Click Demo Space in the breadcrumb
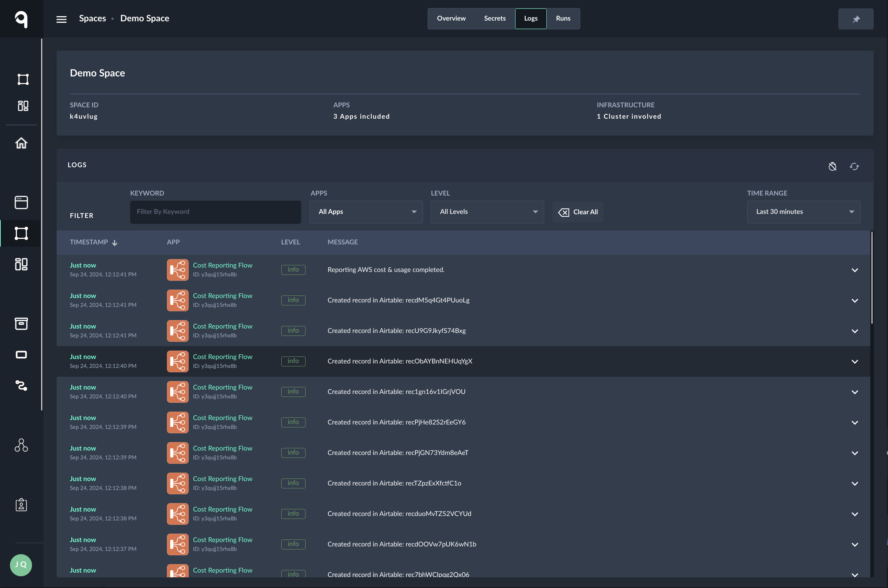888x588 pixels. [x=145, y=18]
